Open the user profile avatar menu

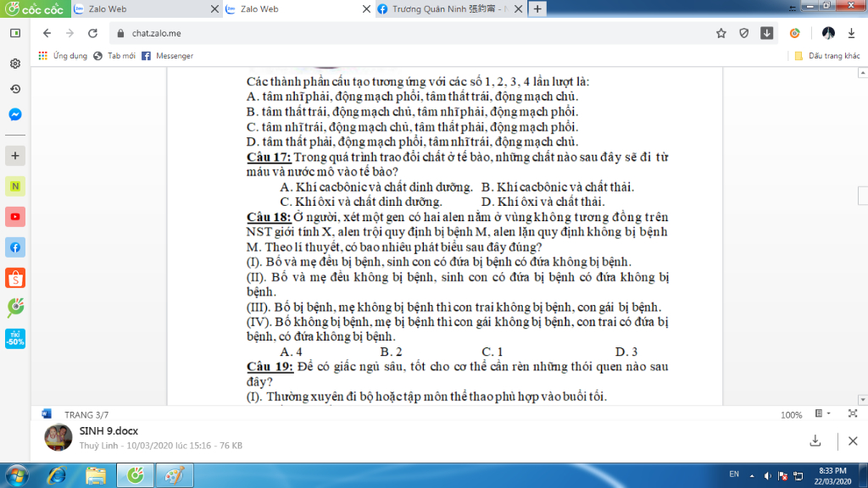(x=828, y=33)
